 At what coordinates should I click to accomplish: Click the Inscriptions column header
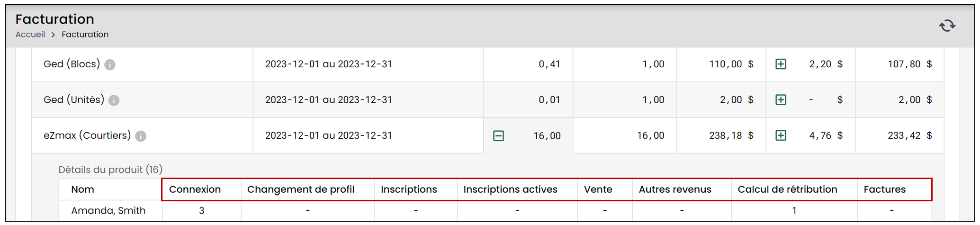click(409, 189)
